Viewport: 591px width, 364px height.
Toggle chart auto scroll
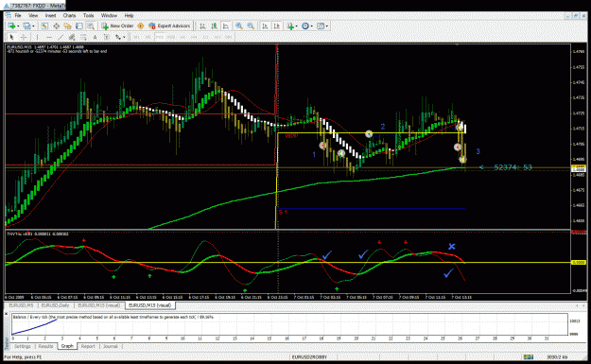tap(265, 26)
